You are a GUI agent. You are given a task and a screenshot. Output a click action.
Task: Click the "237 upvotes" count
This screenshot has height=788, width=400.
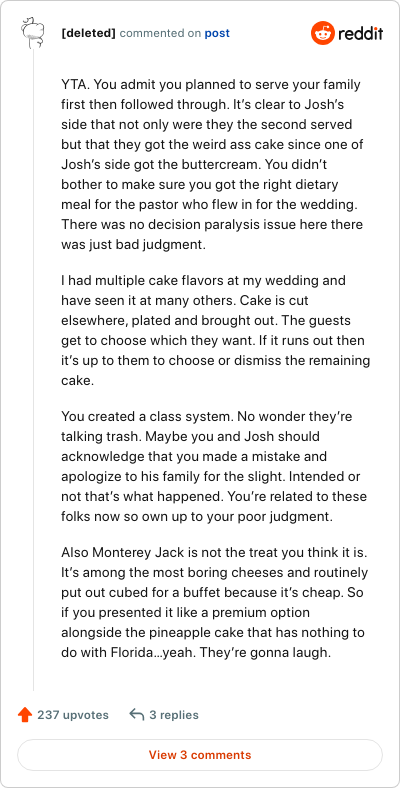point(72,715)
